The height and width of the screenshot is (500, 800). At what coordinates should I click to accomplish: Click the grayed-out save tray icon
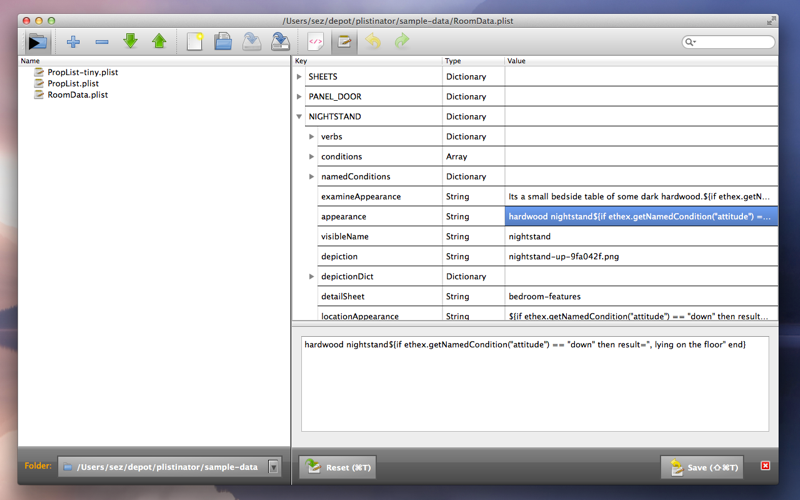252,41
